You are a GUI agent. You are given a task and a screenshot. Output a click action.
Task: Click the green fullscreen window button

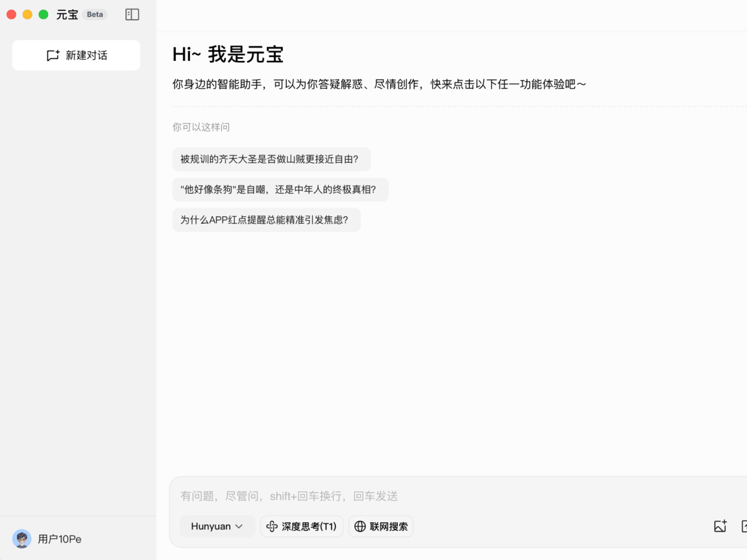43,14
